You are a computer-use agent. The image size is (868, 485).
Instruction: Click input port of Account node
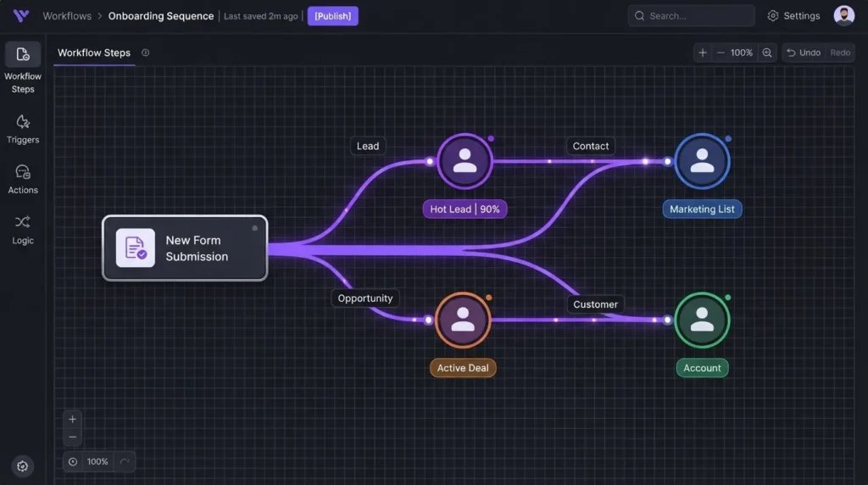tap(668, 320)
